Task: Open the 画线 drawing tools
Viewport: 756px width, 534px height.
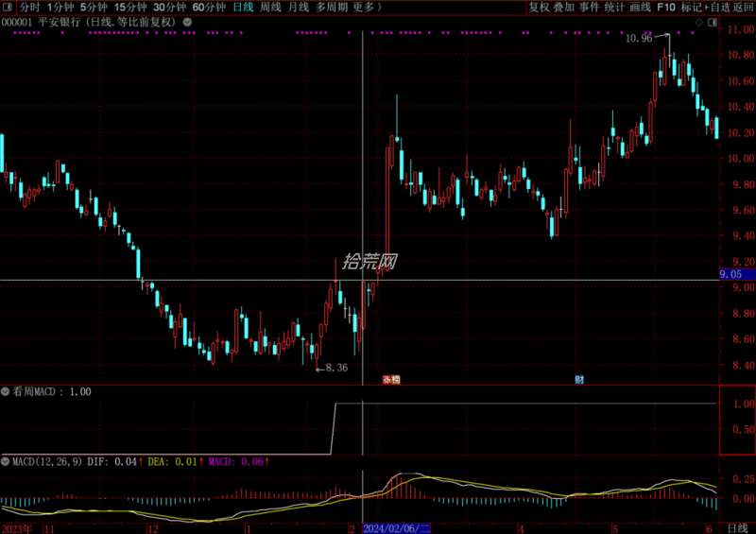Action: click(641, 8)
